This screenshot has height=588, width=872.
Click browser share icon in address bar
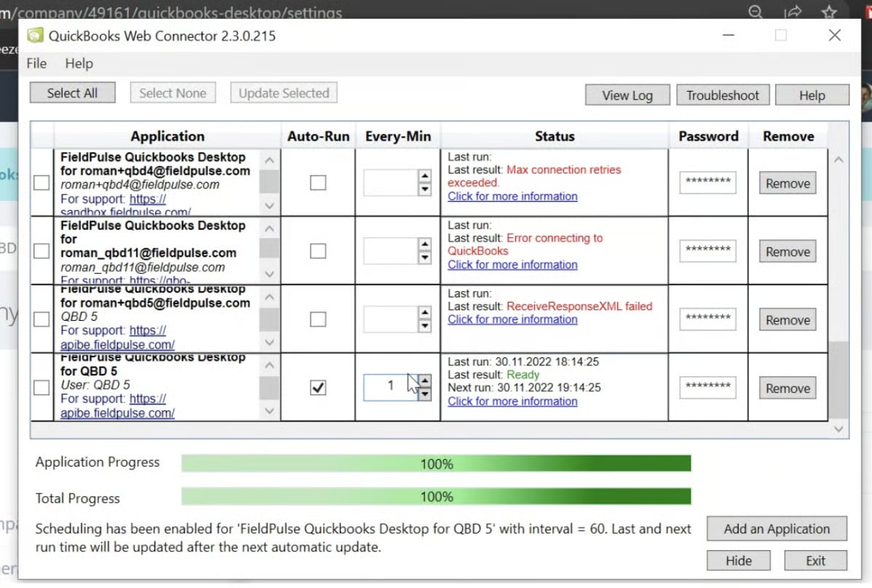pos(793,11)
